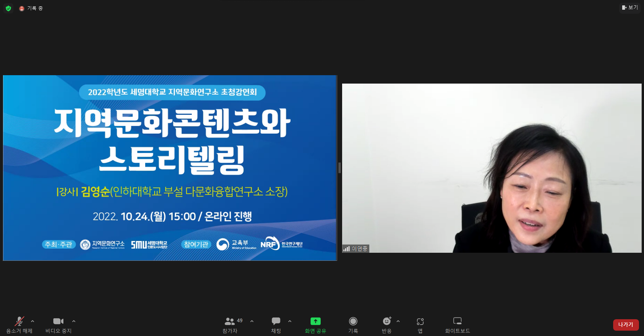
Task: Expand participants options arrow
Action: coord(252,321)
